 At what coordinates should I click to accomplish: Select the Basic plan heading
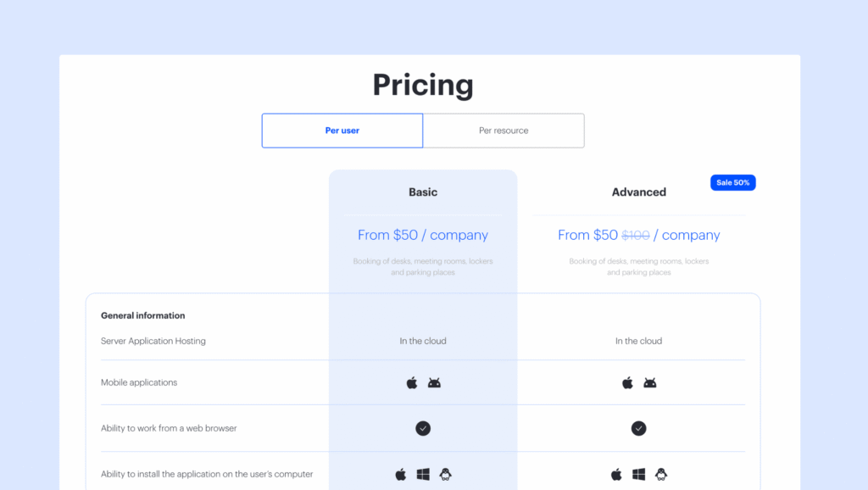point(423,192)
